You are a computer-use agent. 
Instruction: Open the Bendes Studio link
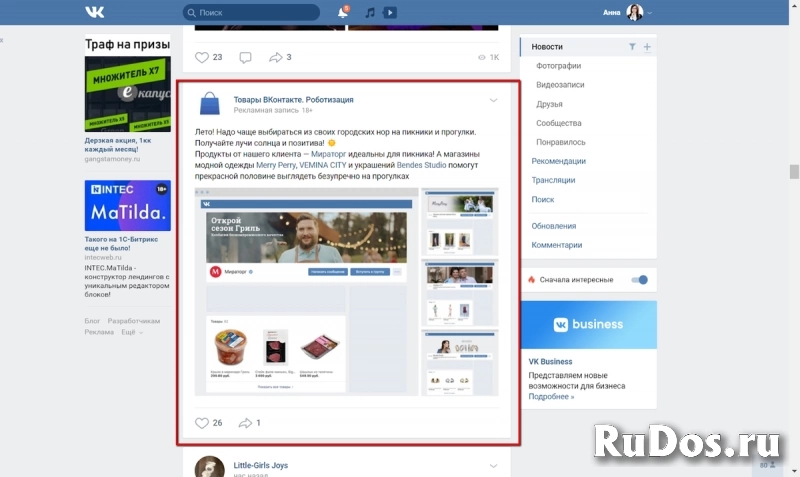click(x=421, y=165)
